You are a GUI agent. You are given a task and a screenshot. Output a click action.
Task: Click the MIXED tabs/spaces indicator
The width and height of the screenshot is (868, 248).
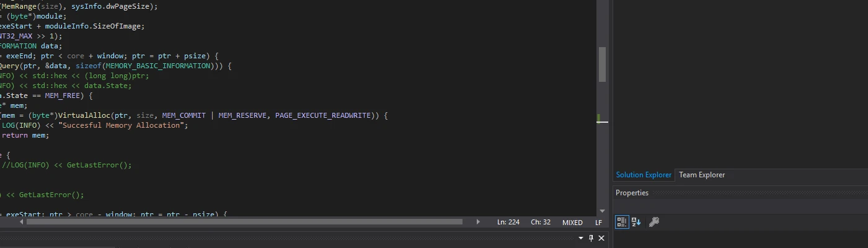[x=572, y=222]
